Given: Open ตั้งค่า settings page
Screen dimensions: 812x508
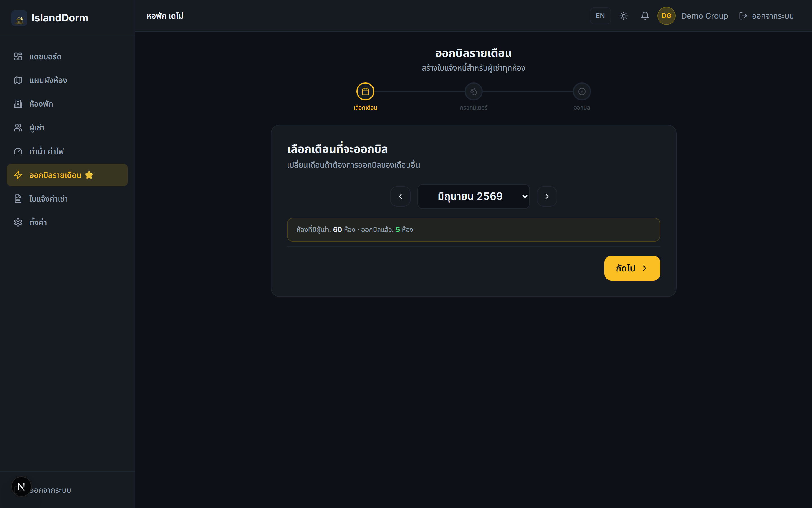Looking at the screenshot, I should 67,222.
